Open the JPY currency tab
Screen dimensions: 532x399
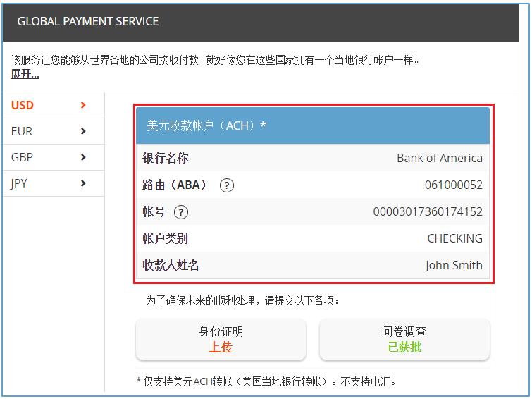tap(54, 184)
